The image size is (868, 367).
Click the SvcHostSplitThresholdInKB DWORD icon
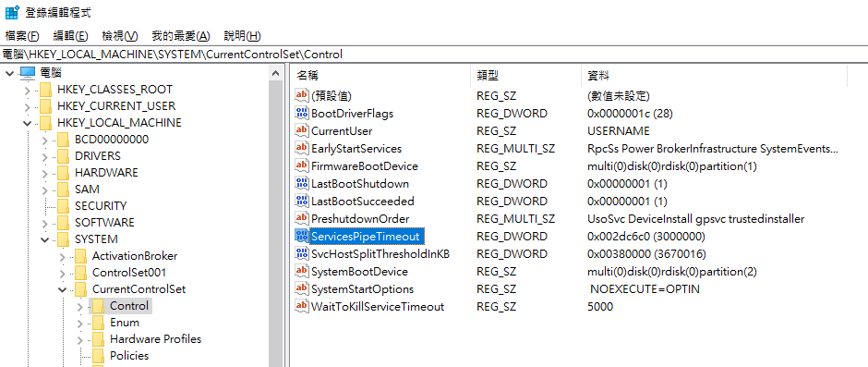click(302, 254)
